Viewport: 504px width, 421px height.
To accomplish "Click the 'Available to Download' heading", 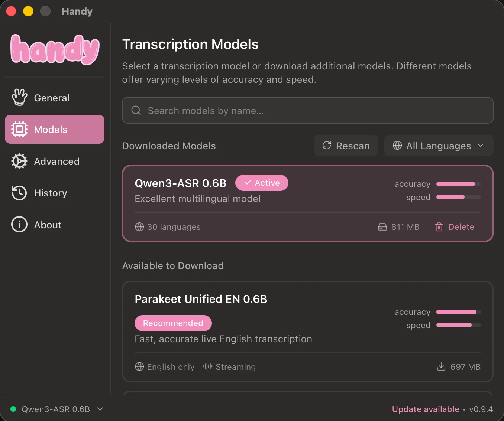I will (x=173, y=266).
